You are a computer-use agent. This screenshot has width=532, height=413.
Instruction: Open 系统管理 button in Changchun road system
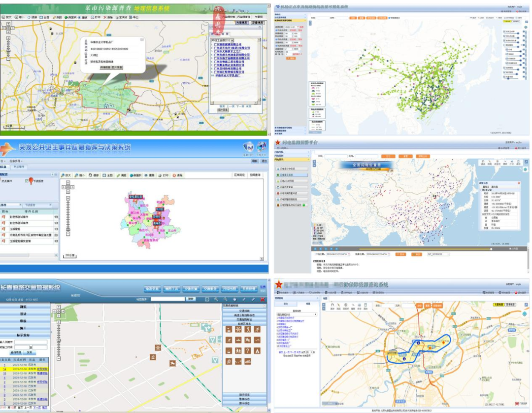point(249,289)
